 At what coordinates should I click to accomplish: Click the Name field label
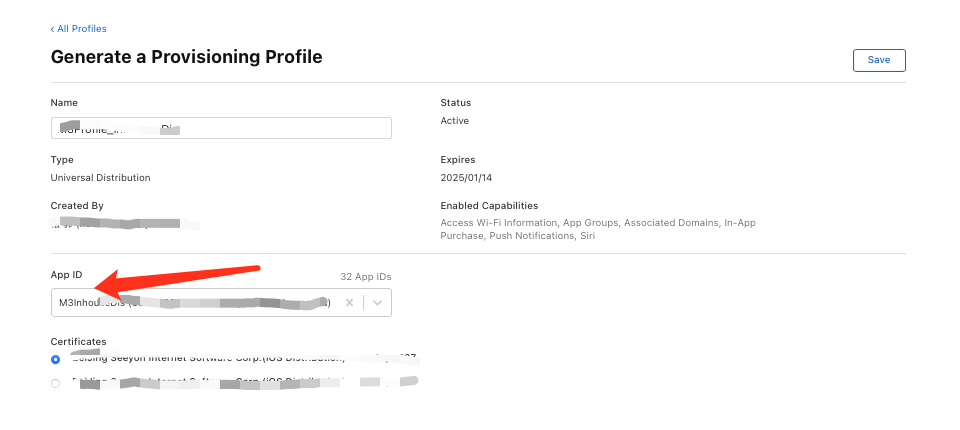click(x=64, y=103)
